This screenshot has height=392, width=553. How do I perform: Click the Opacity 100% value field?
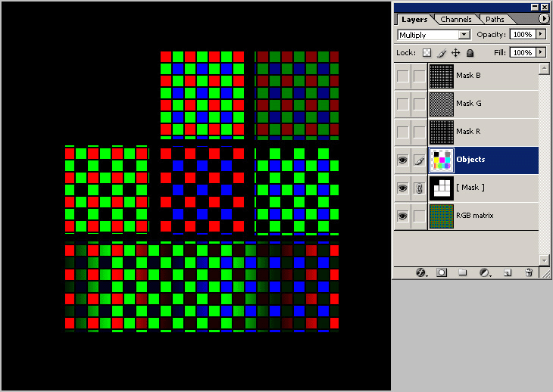coord(523,34)
